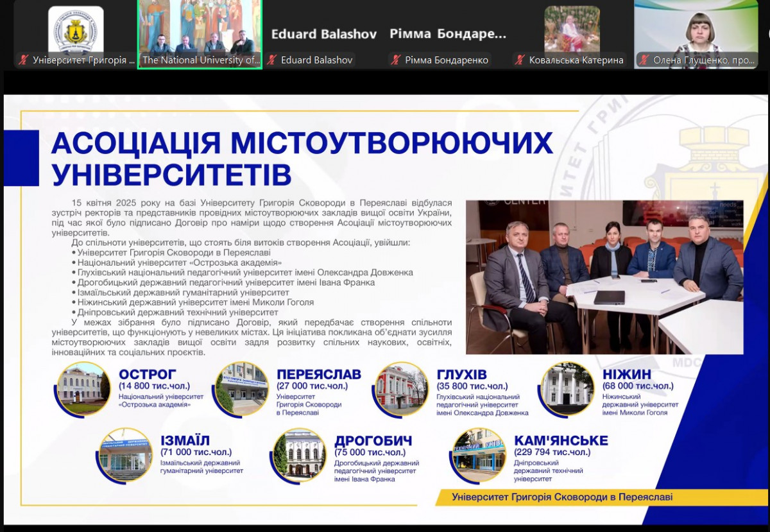770x532 pixels.
Task: Click the population figure '(229 794 тис.чол.)'
Action: click(552, 452)
